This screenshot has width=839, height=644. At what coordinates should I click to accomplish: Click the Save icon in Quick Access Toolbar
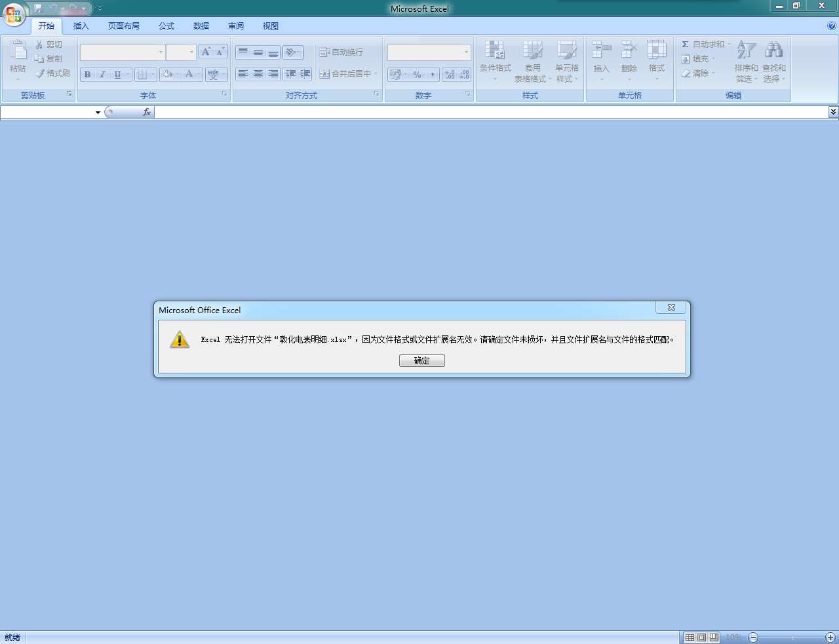click(x=39, y=9)
